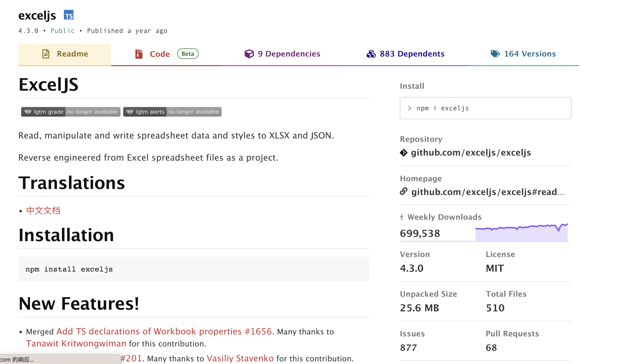Copy the 'npm i exceljs' install command box

[x=485, y=108]
